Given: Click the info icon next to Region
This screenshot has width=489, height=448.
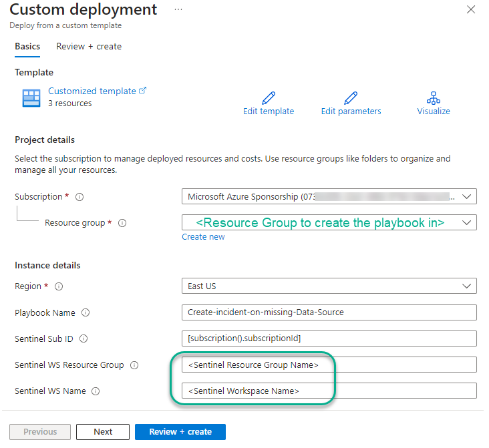Looking at the screenshot, I should point(59,286).
